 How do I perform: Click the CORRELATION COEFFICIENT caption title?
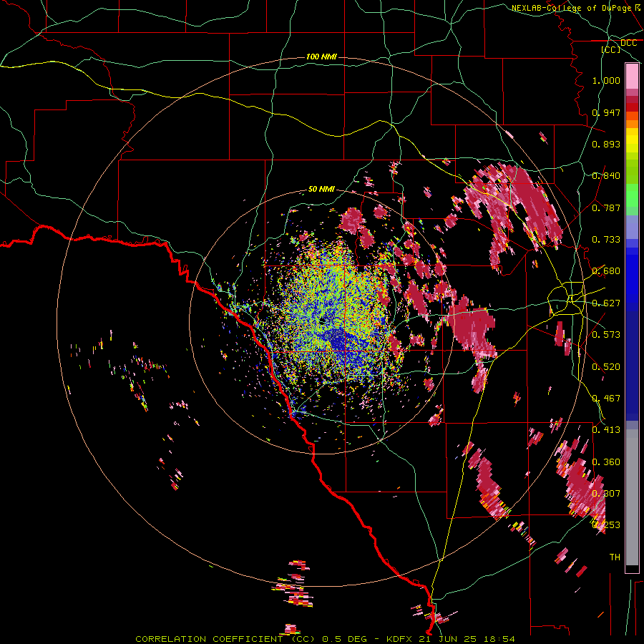point(209,639)
